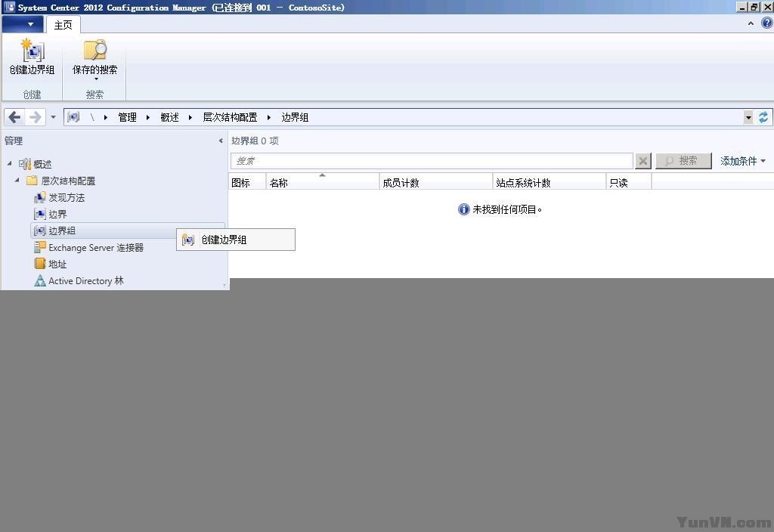Click the Active Directory 林 icon

pos(40,281)
